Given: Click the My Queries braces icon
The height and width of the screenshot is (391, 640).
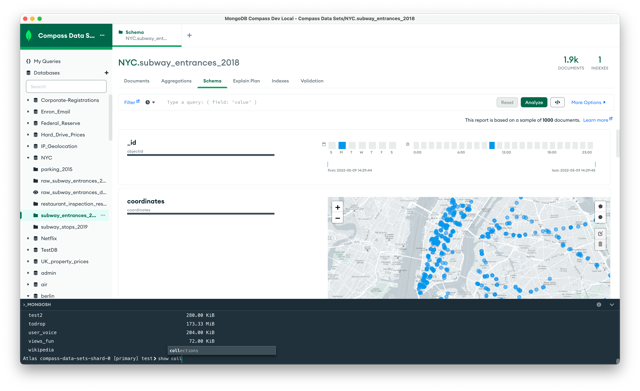Looking at the screenshot, I should coord(28,61).
